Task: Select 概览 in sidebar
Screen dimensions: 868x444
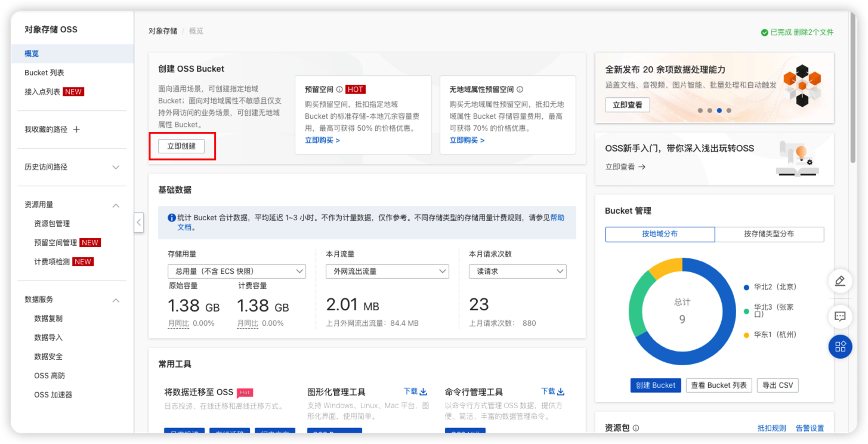Action: pyautogui.click(x=72, y=54)
